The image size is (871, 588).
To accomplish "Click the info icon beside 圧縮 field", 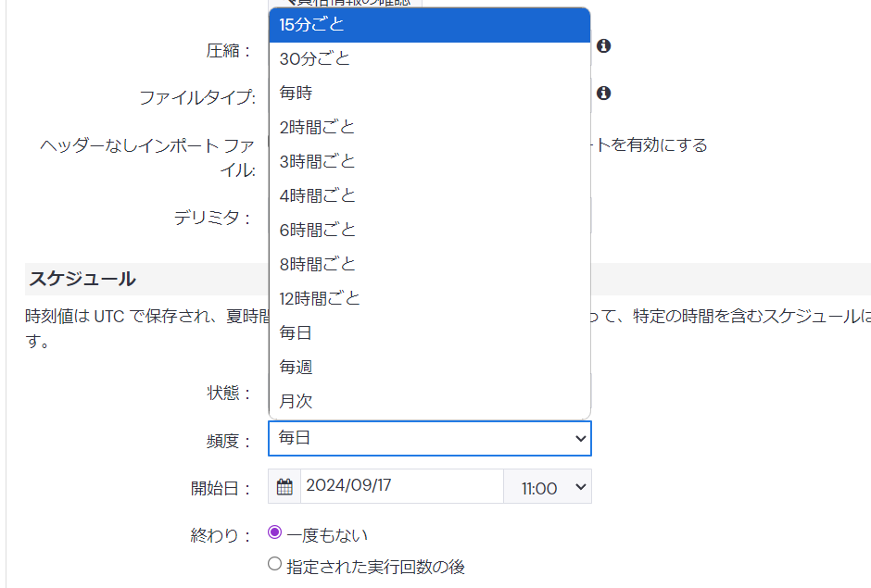I will (603, 45).
